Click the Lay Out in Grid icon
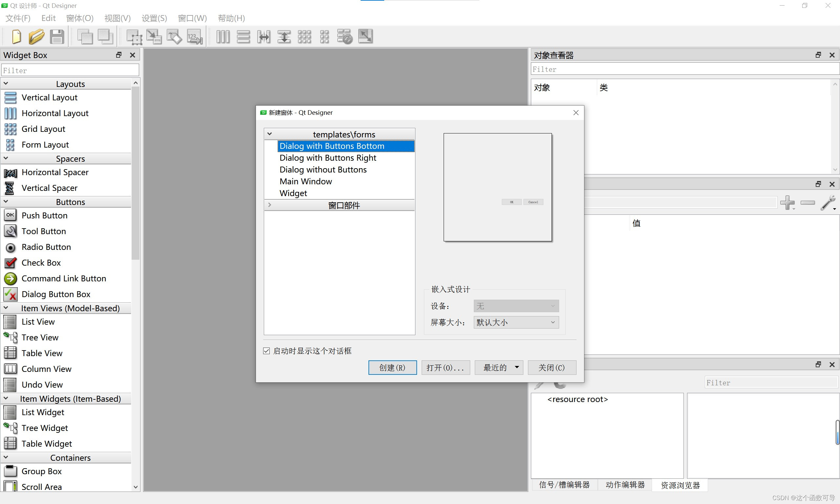840x504 pixels. click(304, 37)
